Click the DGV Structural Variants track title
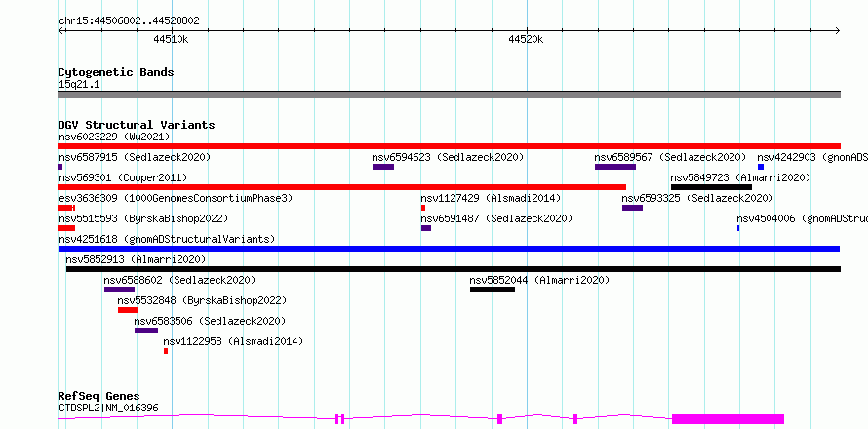The height and width of the screenshot is (429, 868). [137, 125]
